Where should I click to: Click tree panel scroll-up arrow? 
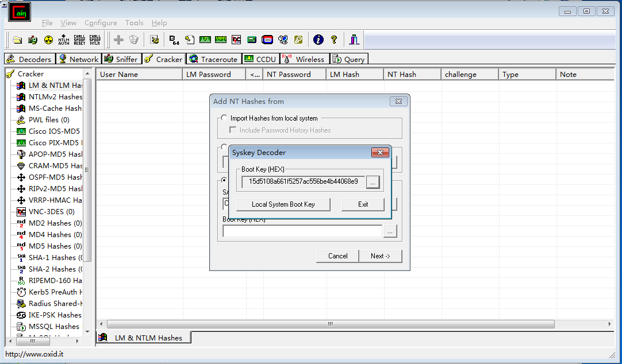88,73
